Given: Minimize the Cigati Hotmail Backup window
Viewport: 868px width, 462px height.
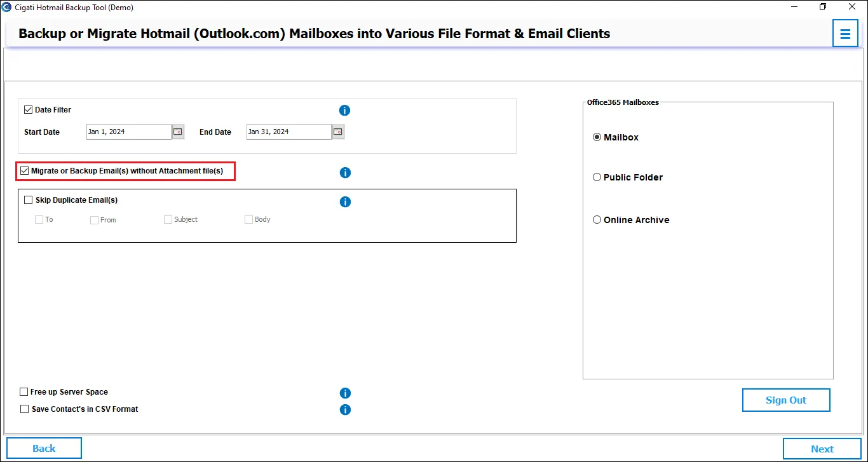Looking at the screenshot, I should click(795, 7).
